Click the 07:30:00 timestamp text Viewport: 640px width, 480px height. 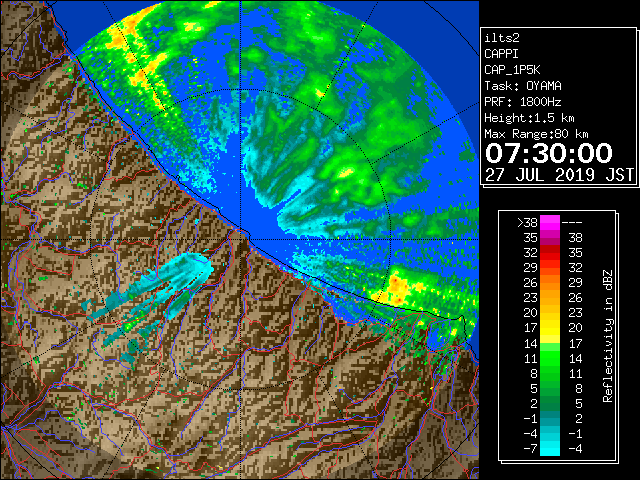tap(549, 153)
